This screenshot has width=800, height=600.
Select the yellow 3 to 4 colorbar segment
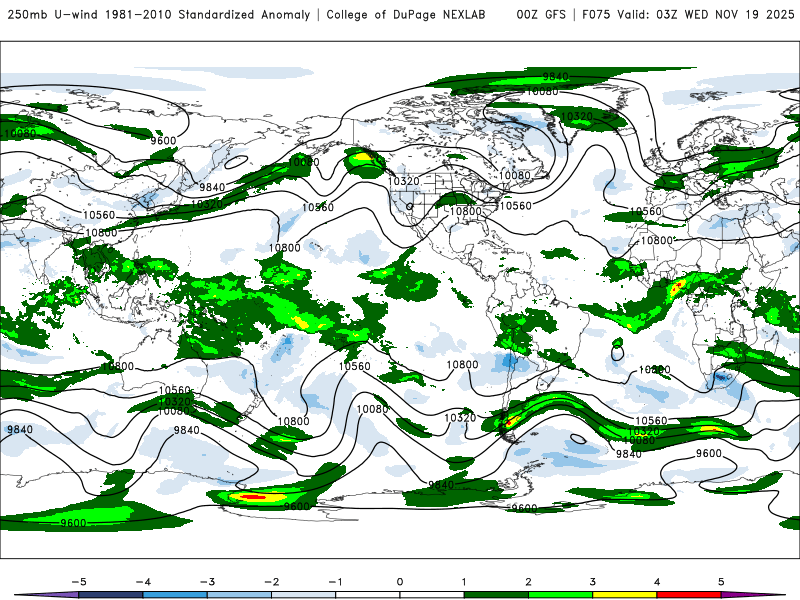[624, 595]
